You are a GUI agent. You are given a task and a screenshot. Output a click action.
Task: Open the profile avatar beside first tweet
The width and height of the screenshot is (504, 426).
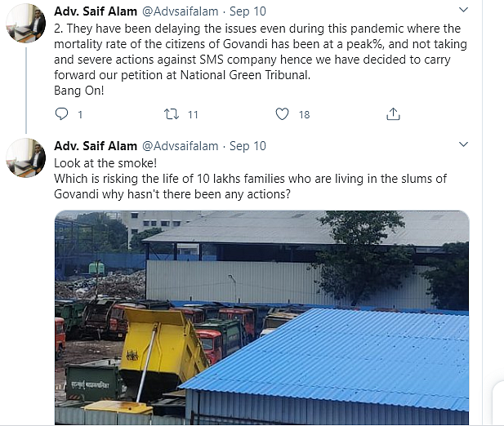[x=26, y=23]
